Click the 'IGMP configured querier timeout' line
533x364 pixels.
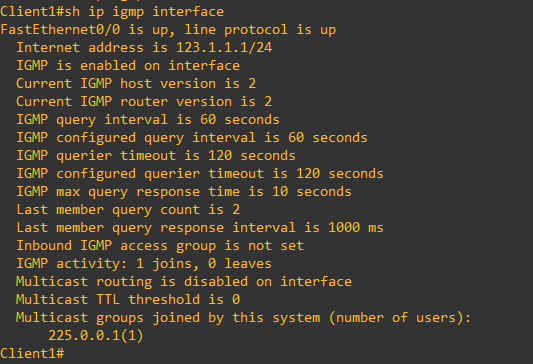[x=200, y=174]
